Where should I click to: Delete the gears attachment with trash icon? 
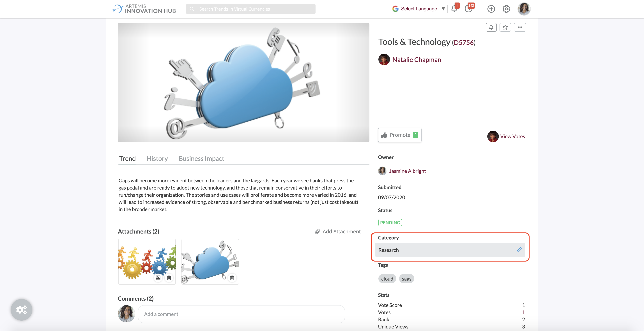click(x=169, y=278)
